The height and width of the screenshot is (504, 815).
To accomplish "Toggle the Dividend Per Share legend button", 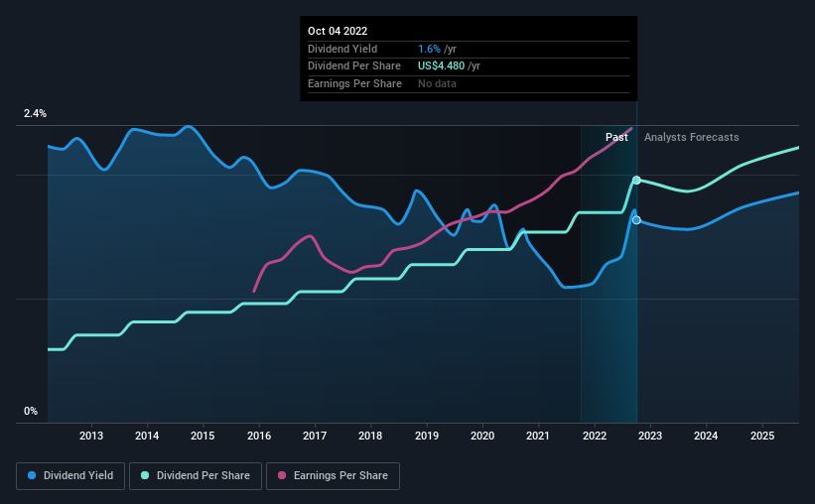I will (196, 476).
